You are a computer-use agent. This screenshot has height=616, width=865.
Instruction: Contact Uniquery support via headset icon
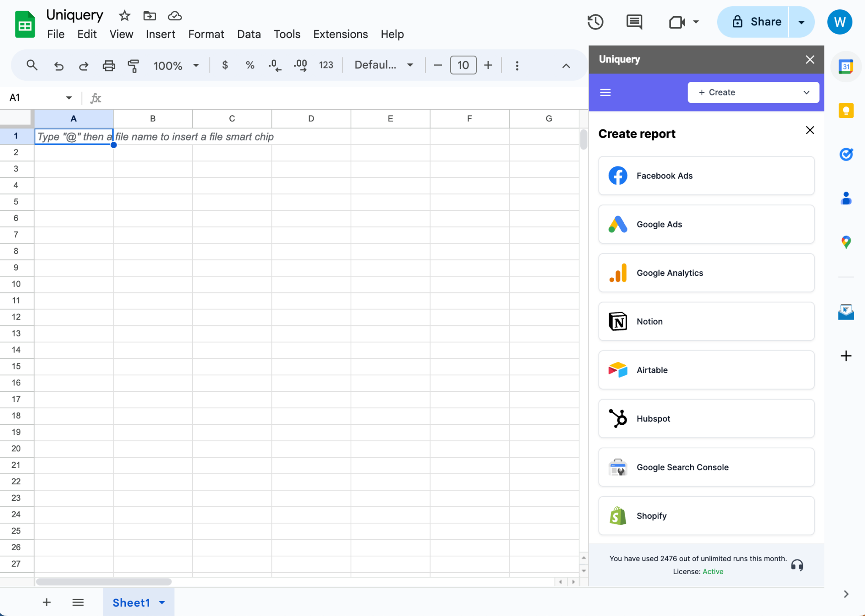pos(797,565)
